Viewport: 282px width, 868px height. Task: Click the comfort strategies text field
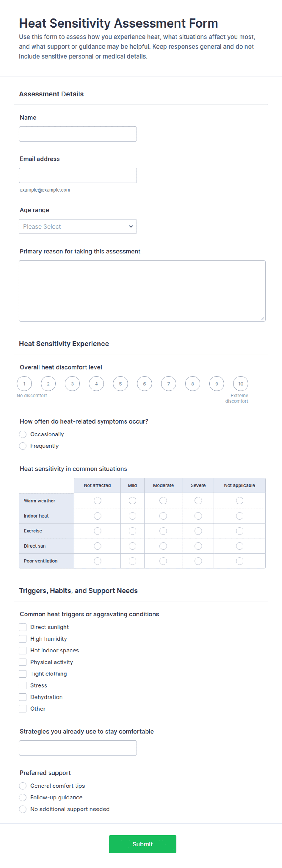(78, 748)
